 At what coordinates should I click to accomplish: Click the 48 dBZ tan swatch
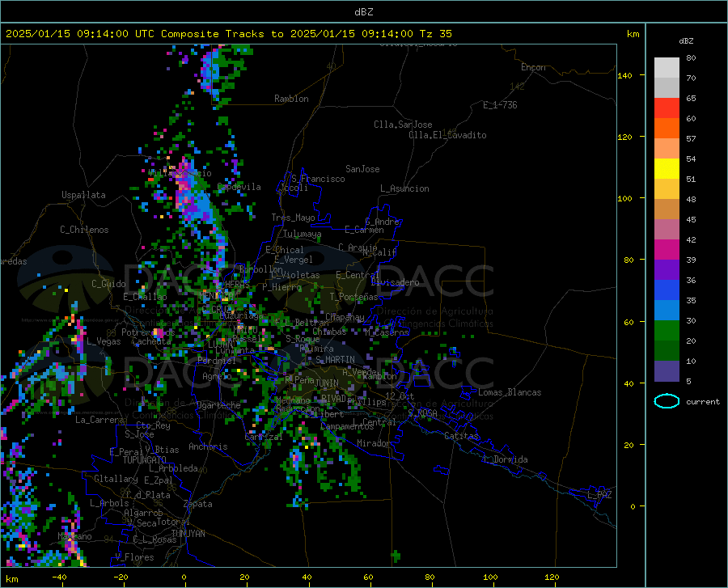point(667,209)
